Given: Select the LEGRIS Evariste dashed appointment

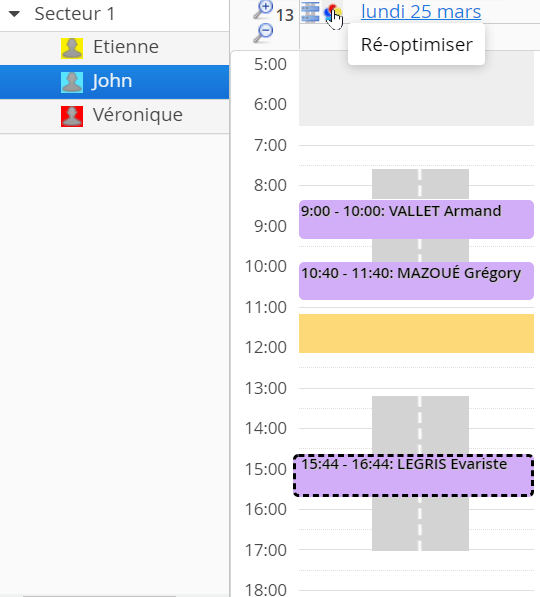Looking at the screenshot, I should [413, 476].
